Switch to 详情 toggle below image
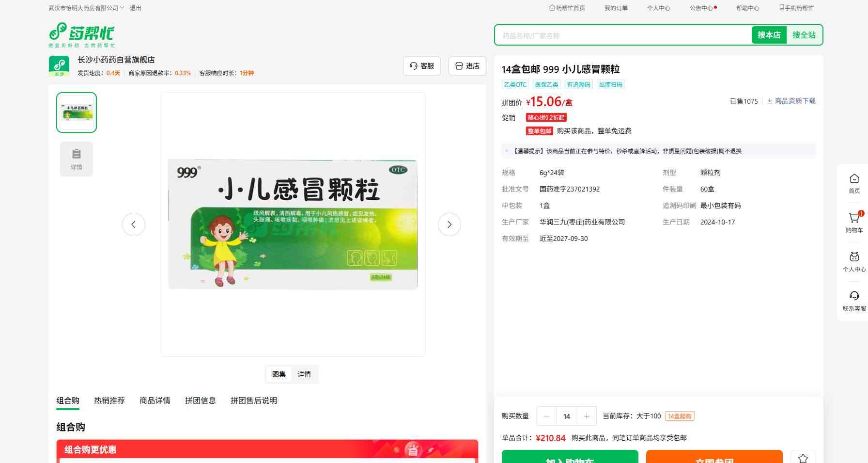The width and height of the screenshot is (868, 463). point(304,374)
